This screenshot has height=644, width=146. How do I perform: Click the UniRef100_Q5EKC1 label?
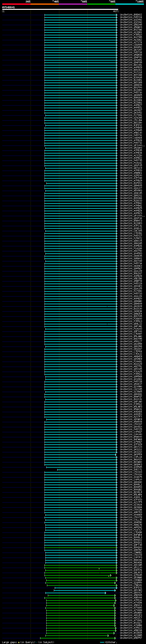131,605
